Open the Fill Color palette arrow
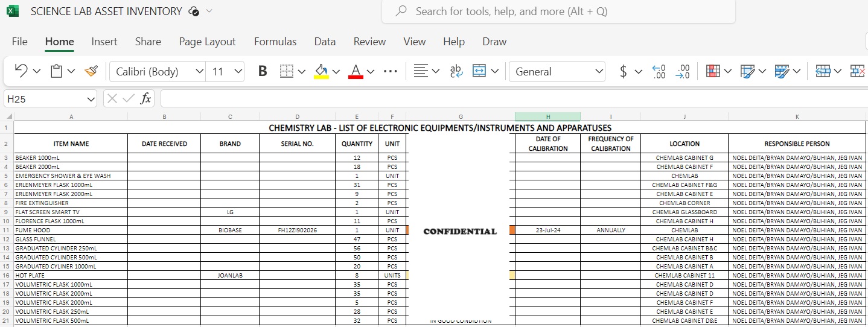The height and width of the screenshot is (327, 868). click(x=336, y=71)
